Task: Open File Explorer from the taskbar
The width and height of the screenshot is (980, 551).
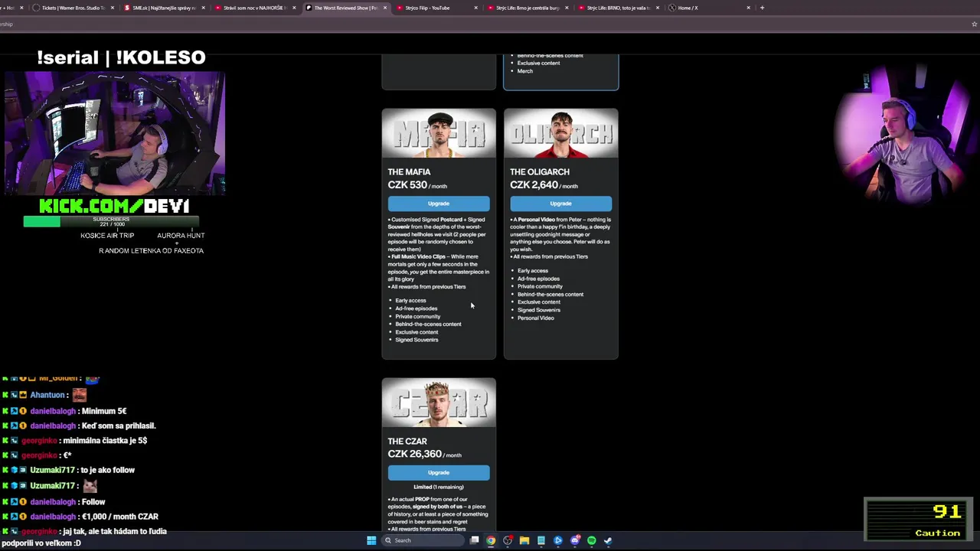Action: [x=524, y=540]
